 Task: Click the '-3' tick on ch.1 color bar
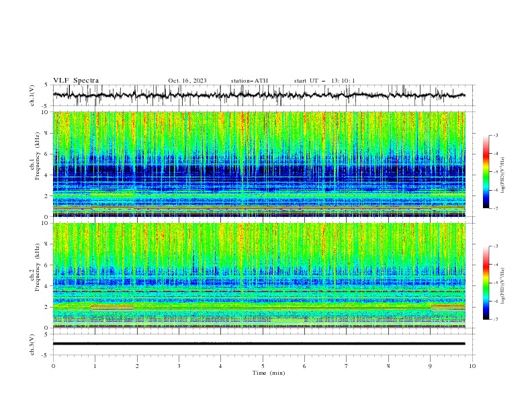pyautogui.click(x=496, y=135)
